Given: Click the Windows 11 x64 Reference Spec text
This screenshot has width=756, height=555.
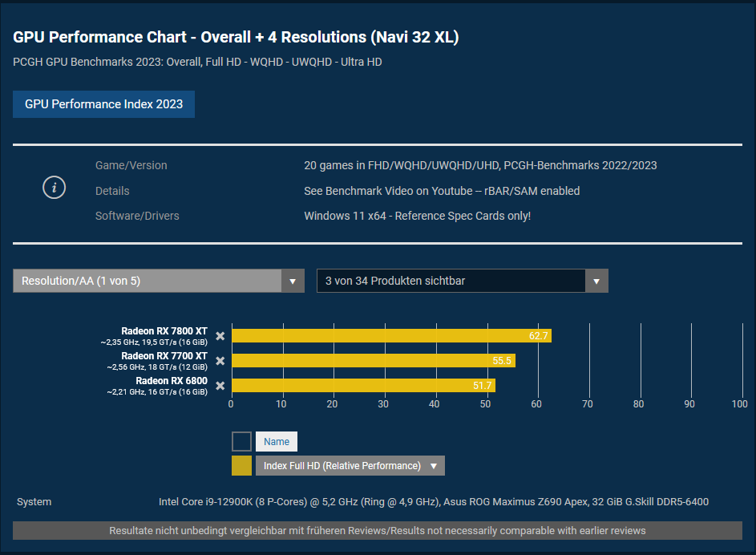Looking at the screenshot, I should click(417, 216).
